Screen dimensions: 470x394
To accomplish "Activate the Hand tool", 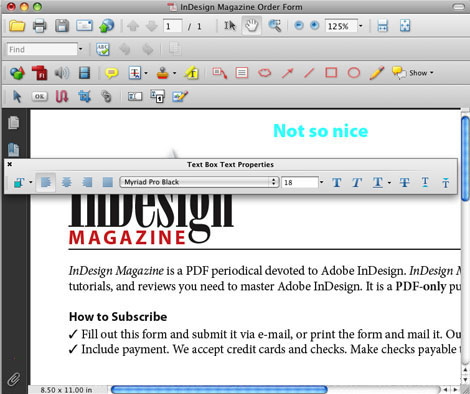I will point(251,26).
